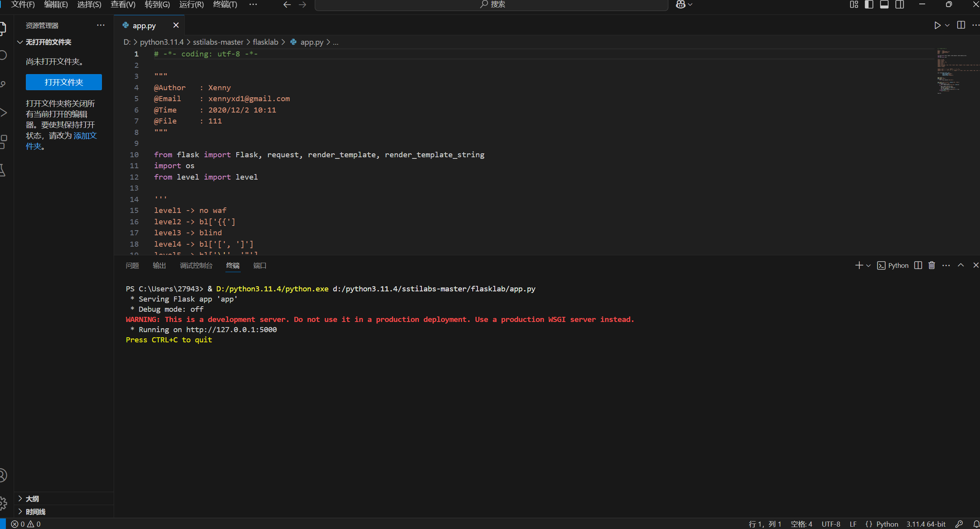Switch to the 调试控制台 tab

coord(196,265)
